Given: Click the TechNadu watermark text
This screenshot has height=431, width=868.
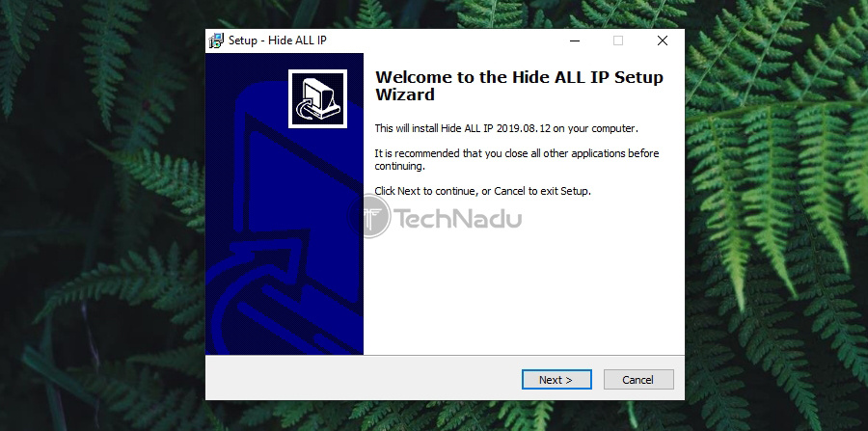Looking at the screenshot, I should [x=458, y=219].
